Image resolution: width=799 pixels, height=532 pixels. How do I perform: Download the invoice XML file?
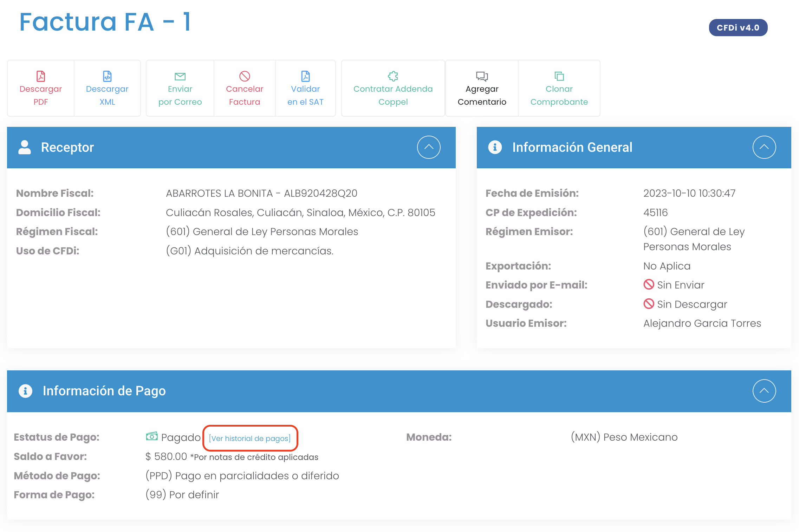(107, 88)
